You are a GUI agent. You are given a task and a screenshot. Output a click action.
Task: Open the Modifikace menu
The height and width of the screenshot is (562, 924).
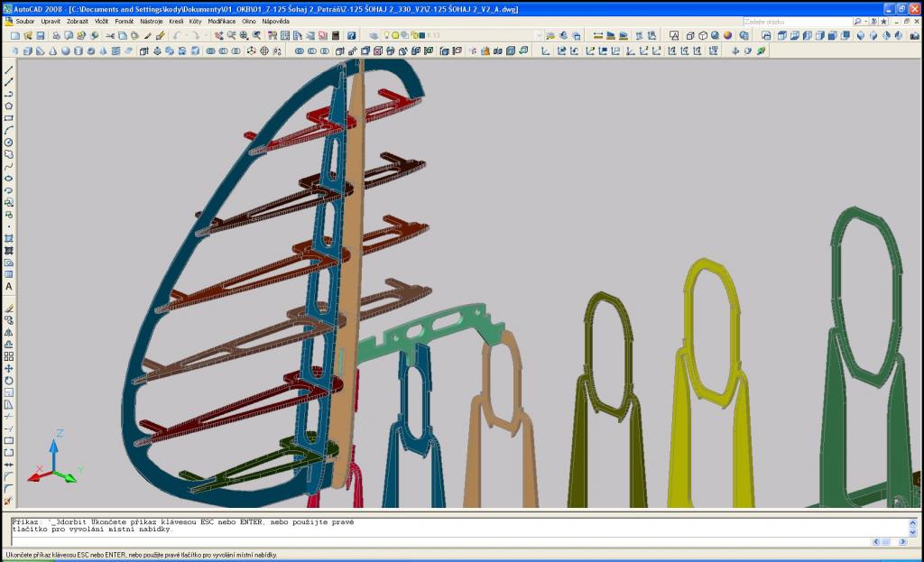(x=222, y=21)
